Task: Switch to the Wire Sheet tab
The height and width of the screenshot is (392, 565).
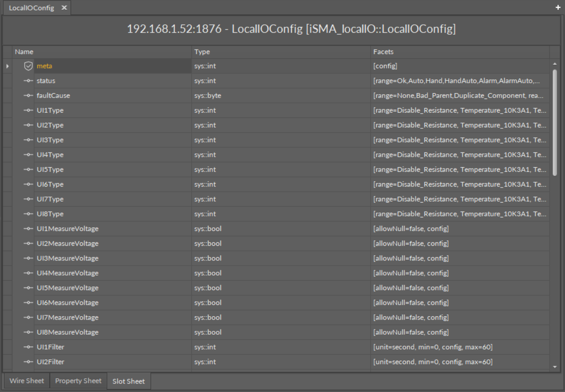Action: 27,381
